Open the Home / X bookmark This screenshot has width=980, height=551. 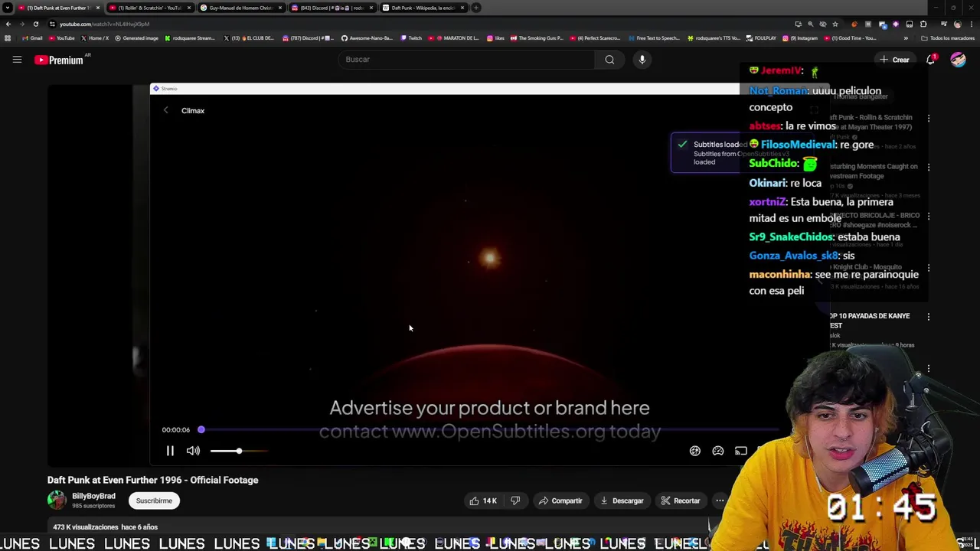tap(95, 38)
